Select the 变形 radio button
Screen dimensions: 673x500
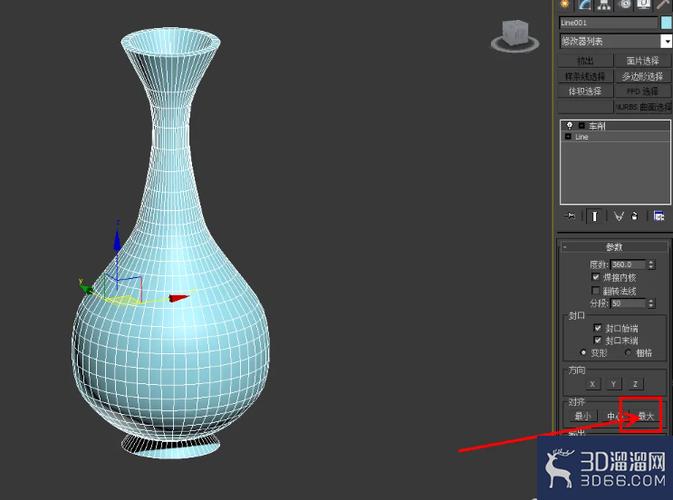[x=583, y=352]
